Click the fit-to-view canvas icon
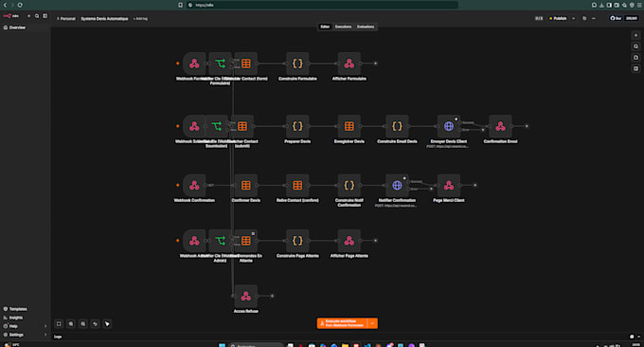Screen dimensions: 644x347 59,324
